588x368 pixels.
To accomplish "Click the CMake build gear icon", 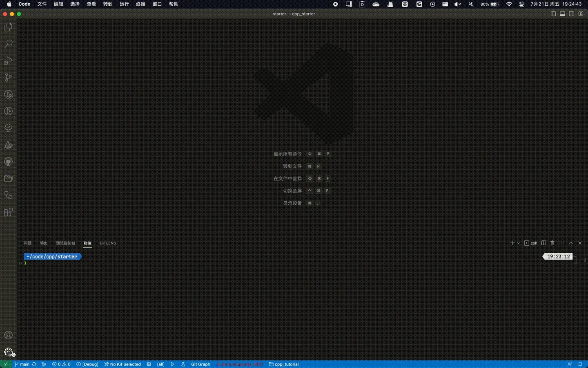I will [149, 364].
